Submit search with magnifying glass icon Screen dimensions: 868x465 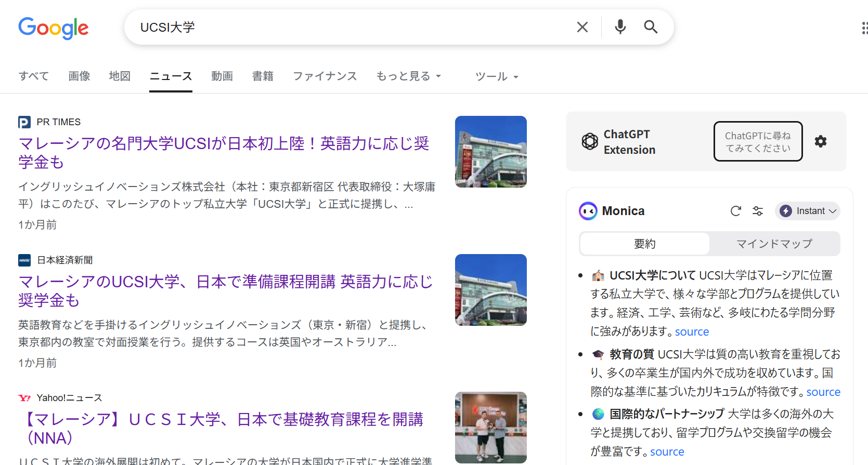click(x=651, y=26)
